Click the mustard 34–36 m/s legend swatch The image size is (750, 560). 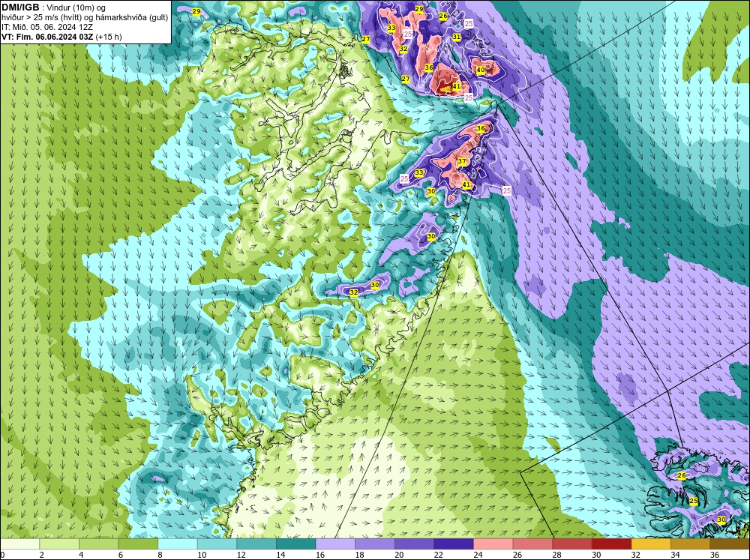click(690, 544)
